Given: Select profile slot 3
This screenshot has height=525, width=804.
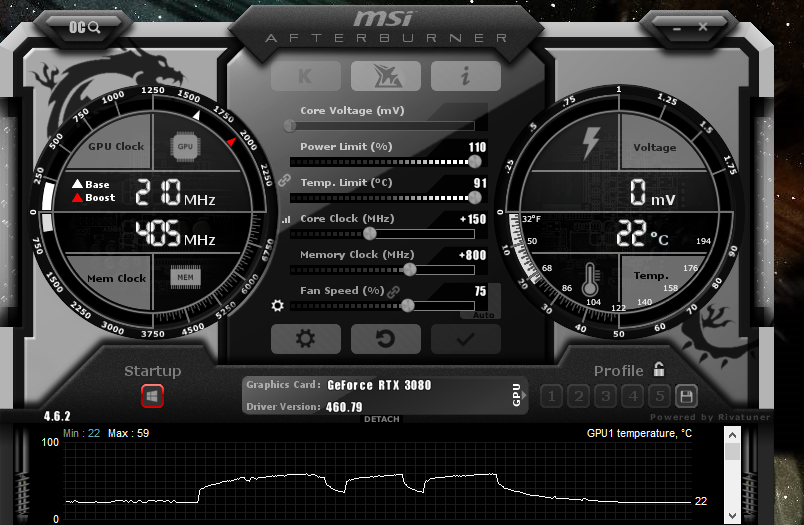Looking at the screenshot, I should coord(606,396).
